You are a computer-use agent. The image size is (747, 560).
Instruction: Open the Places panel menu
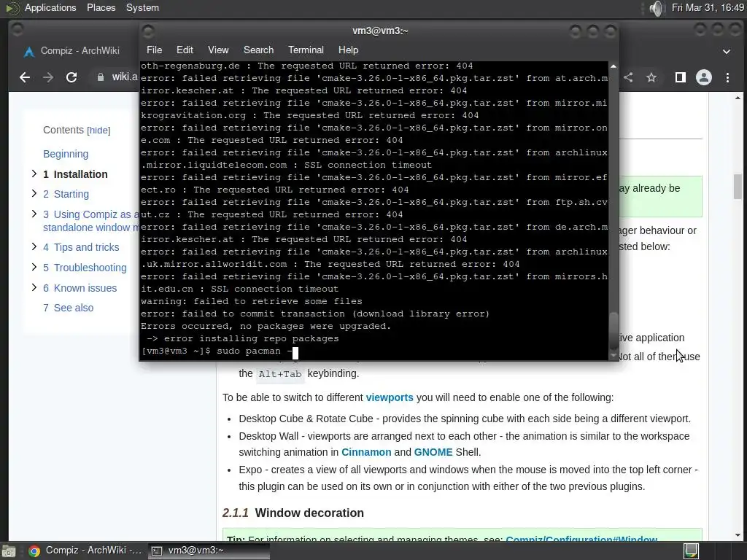(101, 8)
